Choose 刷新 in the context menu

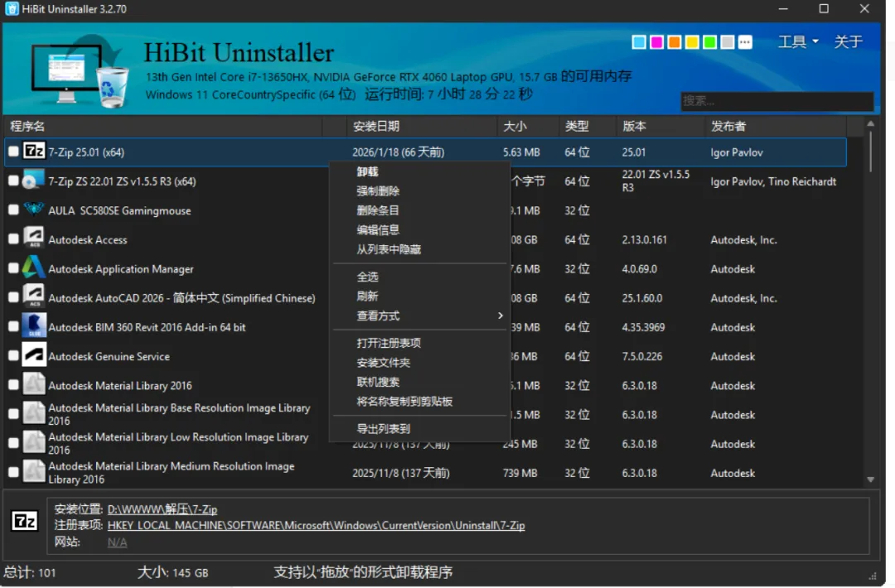419,296
